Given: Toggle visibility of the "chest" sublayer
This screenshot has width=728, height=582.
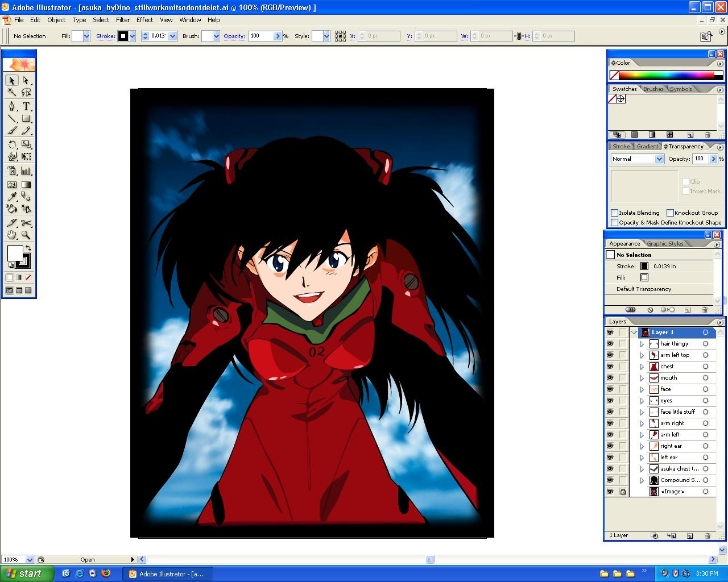Looking at the screenshot, I should [x=610, y=367].
